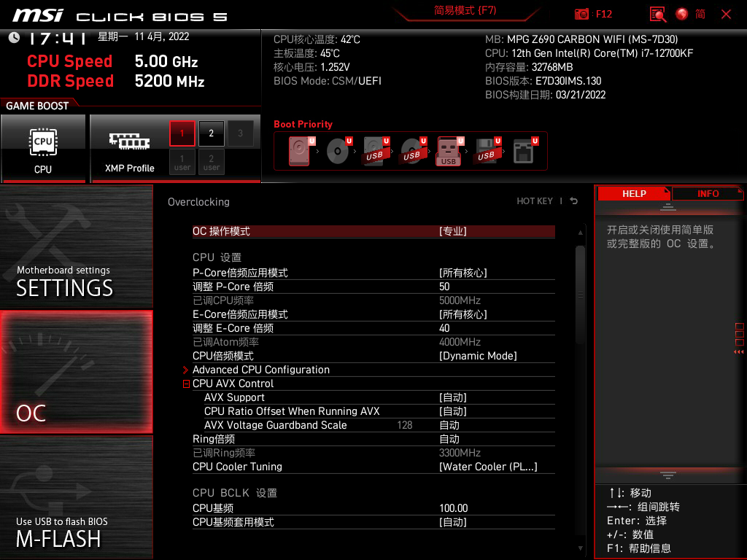
Task: Open the M-FLASH BIOS flashing section
Action: click(76, 497)
